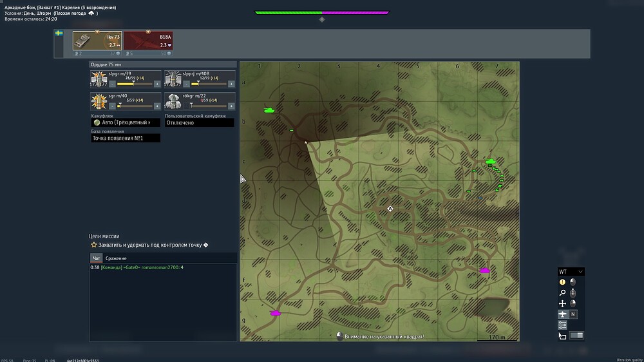Click the slpprj m/40B shell icon
644x362 pixels.
point(173,79)
